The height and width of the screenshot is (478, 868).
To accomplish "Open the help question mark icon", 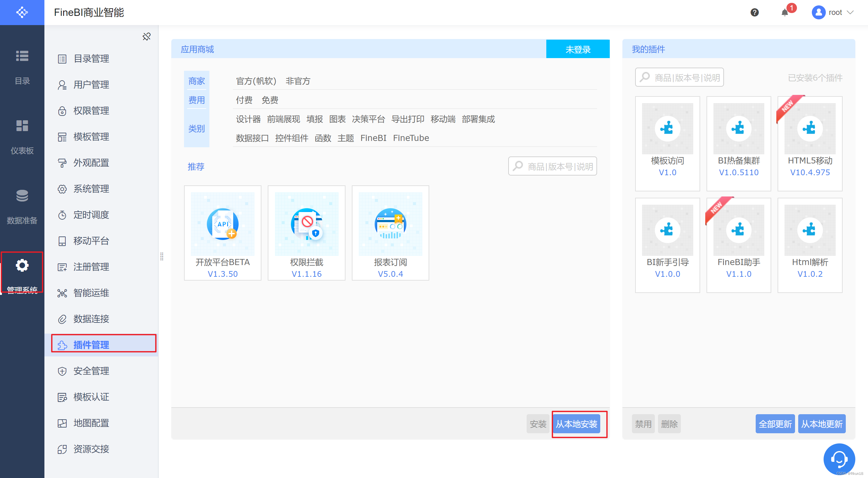I will click(x=754, y=12).
